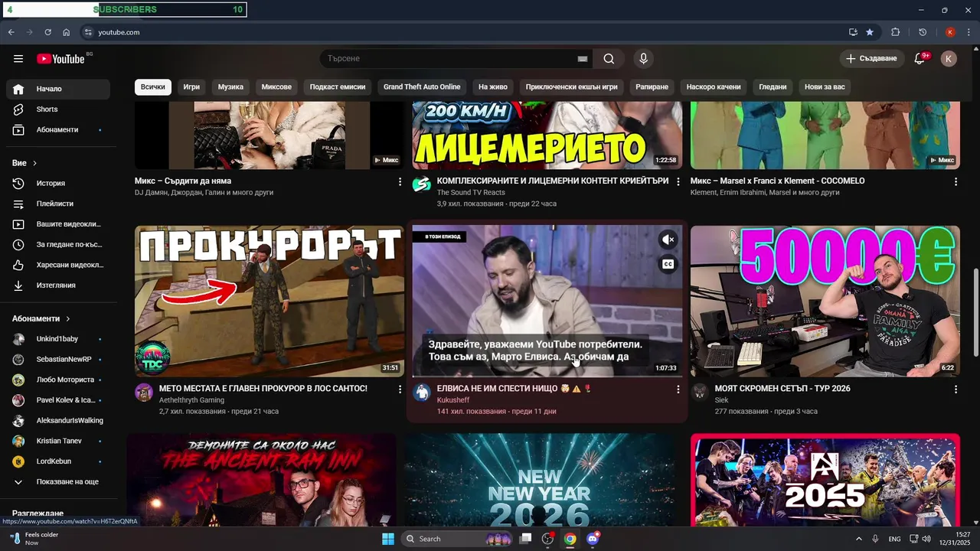
Task: Open Kristian Tanev subscription channel
Action: click(x=58, y=441)
